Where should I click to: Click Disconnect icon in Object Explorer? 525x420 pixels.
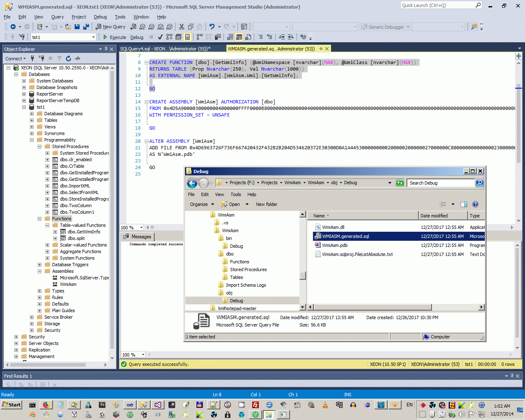(x=41, y=58)
